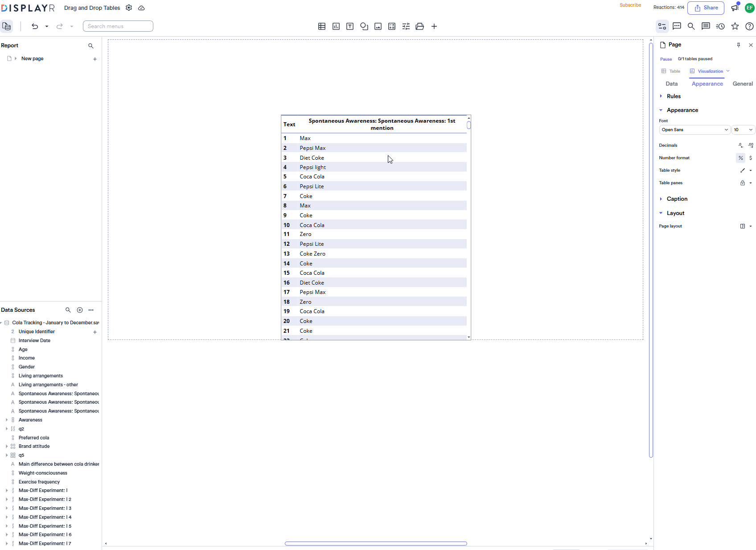The height and width of the screenshot is (550, 756).
Task: Open the Share button
Action: point(706,8)
